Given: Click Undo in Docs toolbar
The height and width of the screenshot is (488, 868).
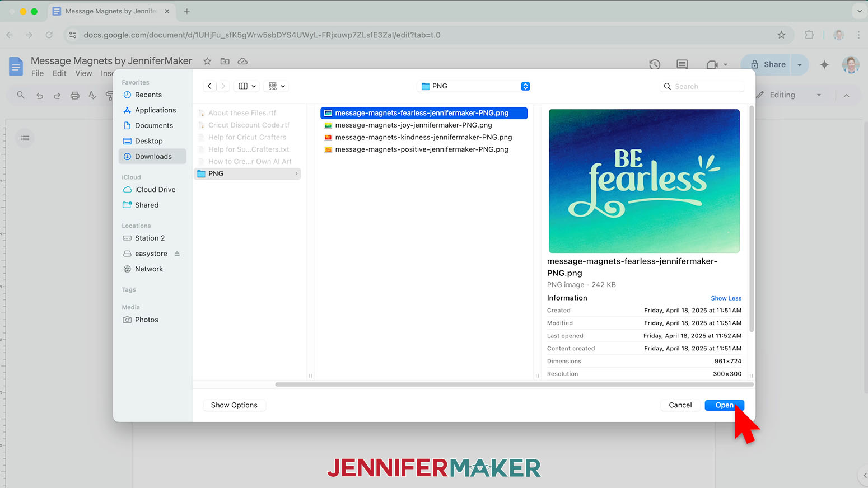Looking at the screenshot, I should [39, 95].
